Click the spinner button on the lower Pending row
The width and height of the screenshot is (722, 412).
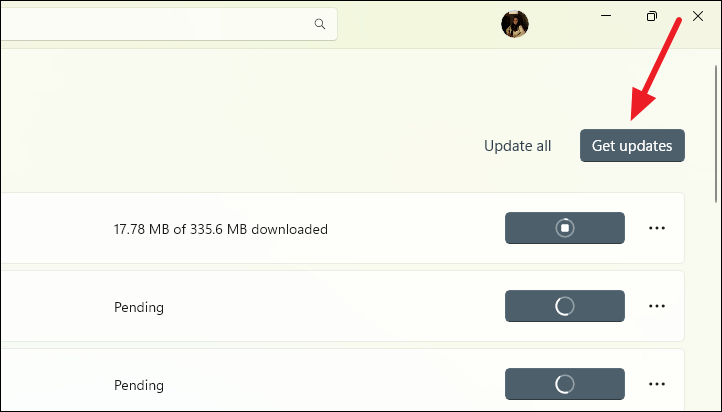(x=565, y=384)
